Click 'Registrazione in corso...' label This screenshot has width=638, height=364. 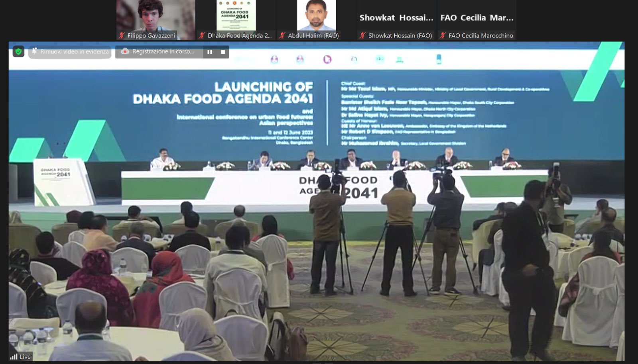[x=163, y=51]
